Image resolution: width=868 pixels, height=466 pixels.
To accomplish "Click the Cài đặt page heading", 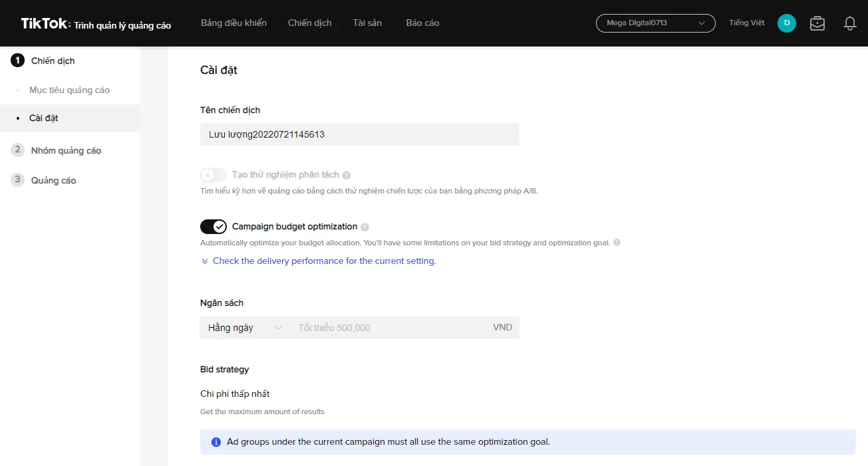I will point(219,70).
